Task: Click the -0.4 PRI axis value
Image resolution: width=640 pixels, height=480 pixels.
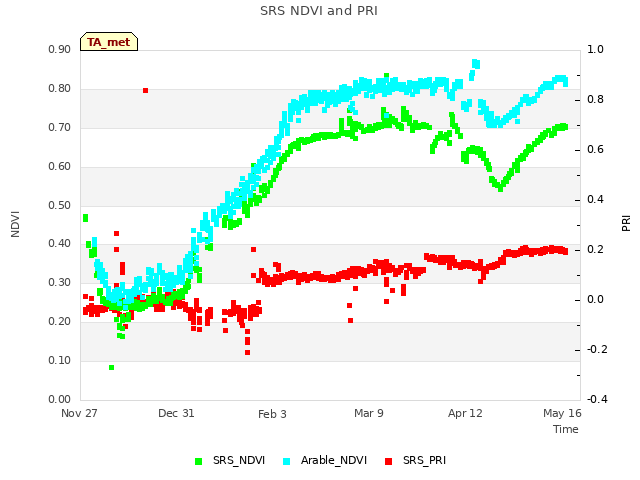Action: coord(597,399)
